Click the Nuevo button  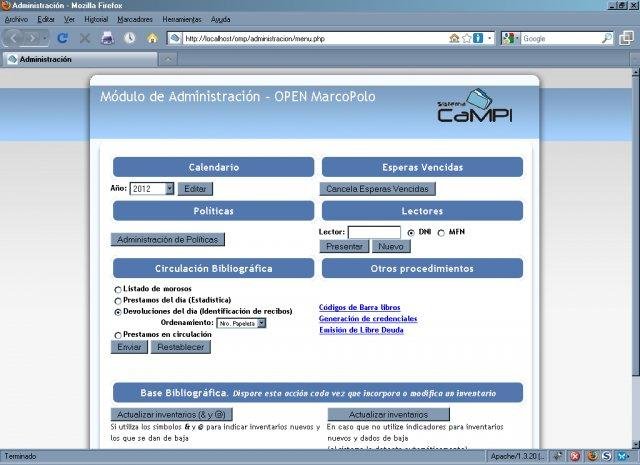click(391, 246)
